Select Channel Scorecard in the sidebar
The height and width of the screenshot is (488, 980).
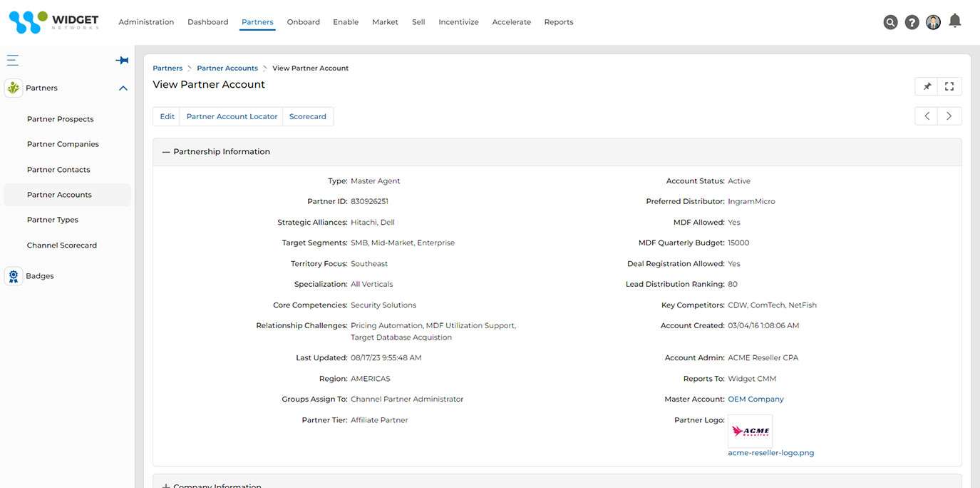[x=62, y=245]
